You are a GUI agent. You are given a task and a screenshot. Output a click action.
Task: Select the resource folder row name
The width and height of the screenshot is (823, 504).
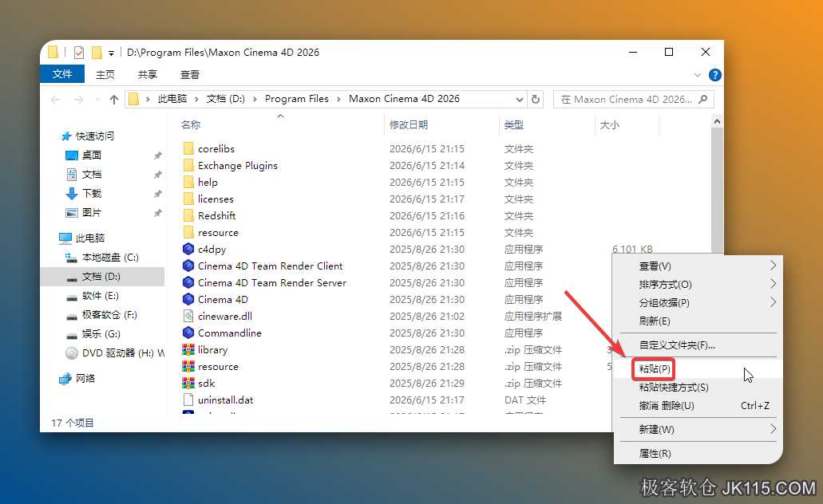(218, 232)
